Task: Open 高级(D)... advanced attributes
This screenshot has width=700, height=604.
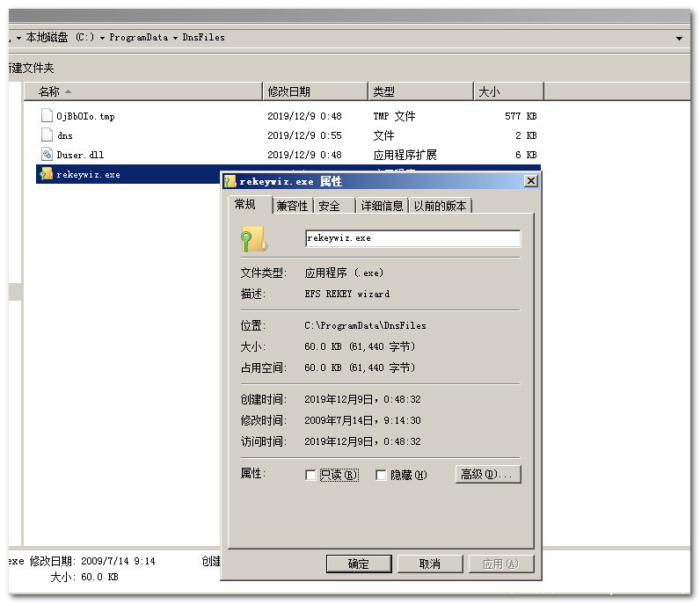Action: (488, 474)
